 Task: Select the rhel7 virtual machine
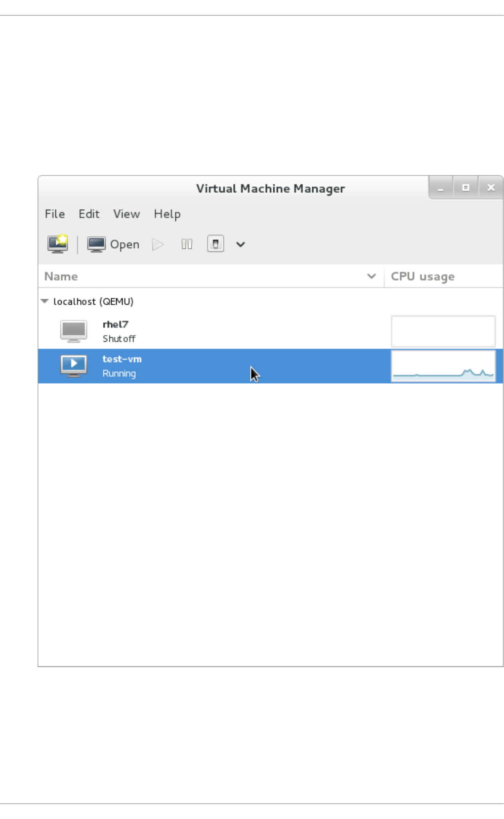pos(270,331)
